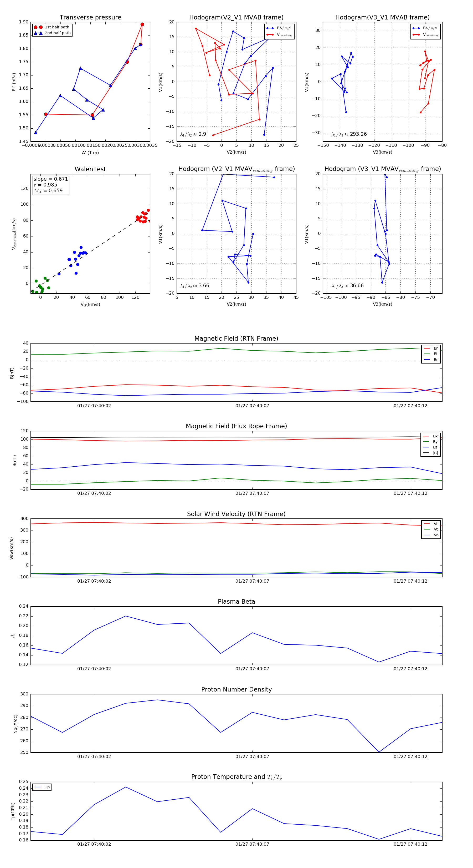Click the Proton Temperature peak near 0.24
This screenshot has height=868, width=473.
[126, 787]
